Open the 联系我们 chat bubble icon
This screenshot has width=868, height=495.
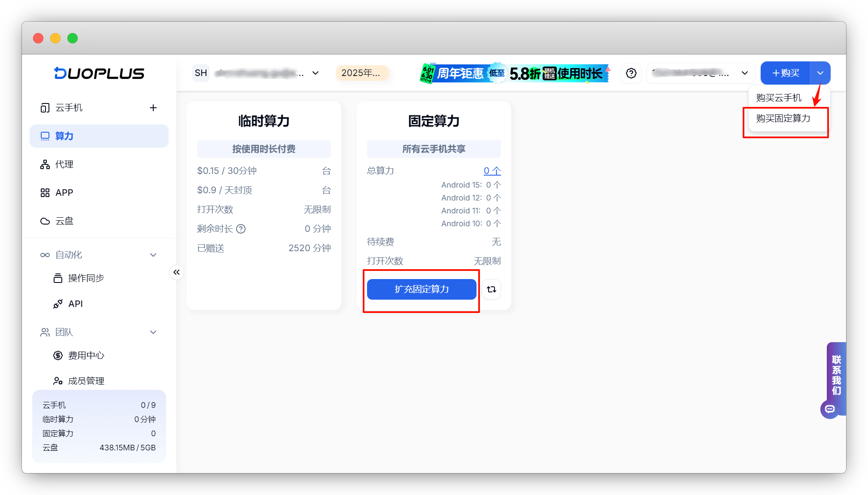click(x=830, y=409)
